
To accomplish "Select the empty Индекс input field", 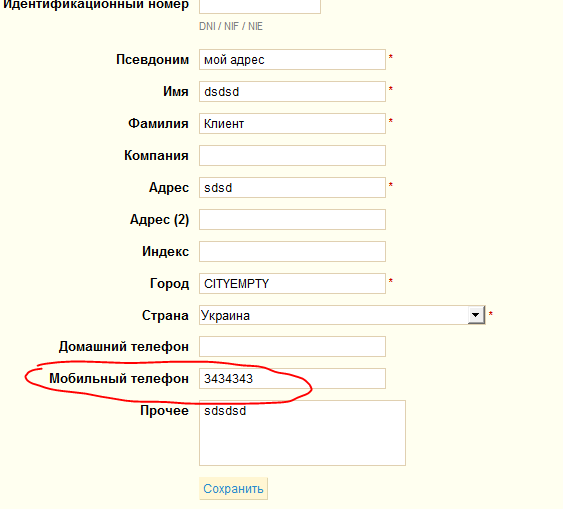I will click(x=292, y=251).
